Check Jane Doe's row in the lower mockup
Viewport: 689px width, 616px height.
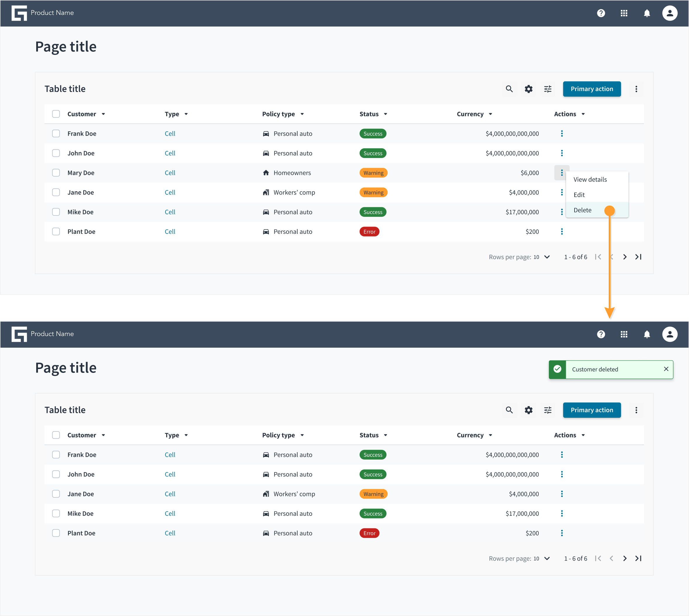[x=56, y=494]
